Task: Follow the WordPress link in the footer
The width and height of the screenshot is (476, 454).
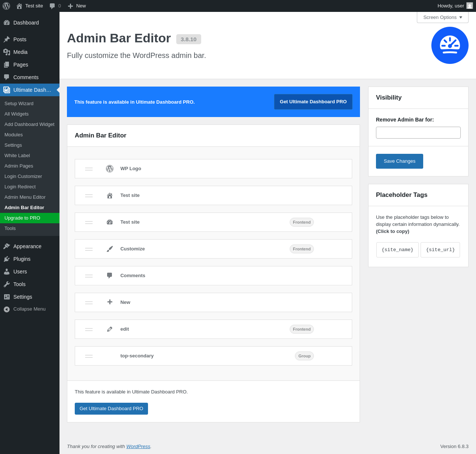Action: pos(138,447)
